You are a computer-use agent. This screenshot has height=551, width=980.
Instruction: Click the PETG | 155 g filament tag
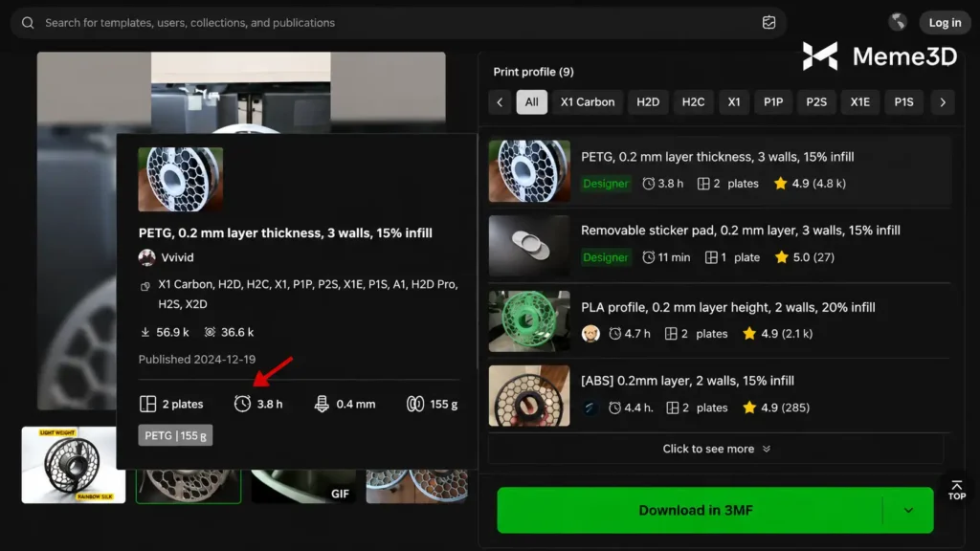tap(176, 435)
